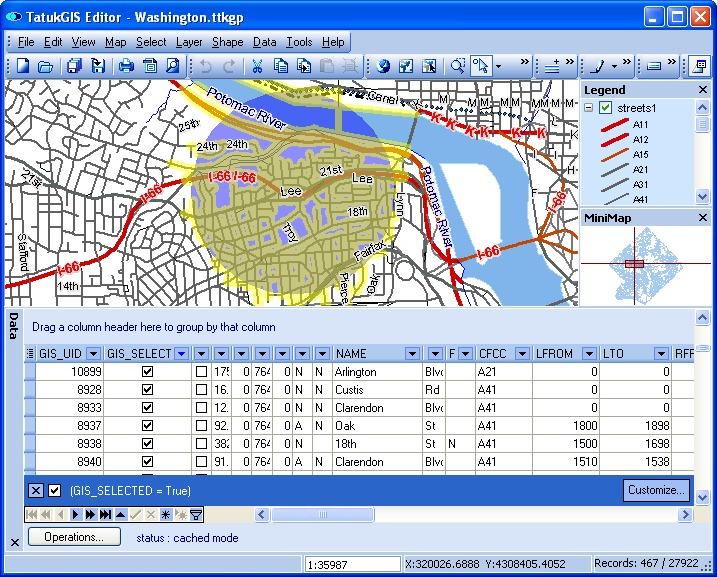The width and height of the screenshot is (717, 577).
Task: Open NAME column filter dropdown
Action: [x=412, y=354]
